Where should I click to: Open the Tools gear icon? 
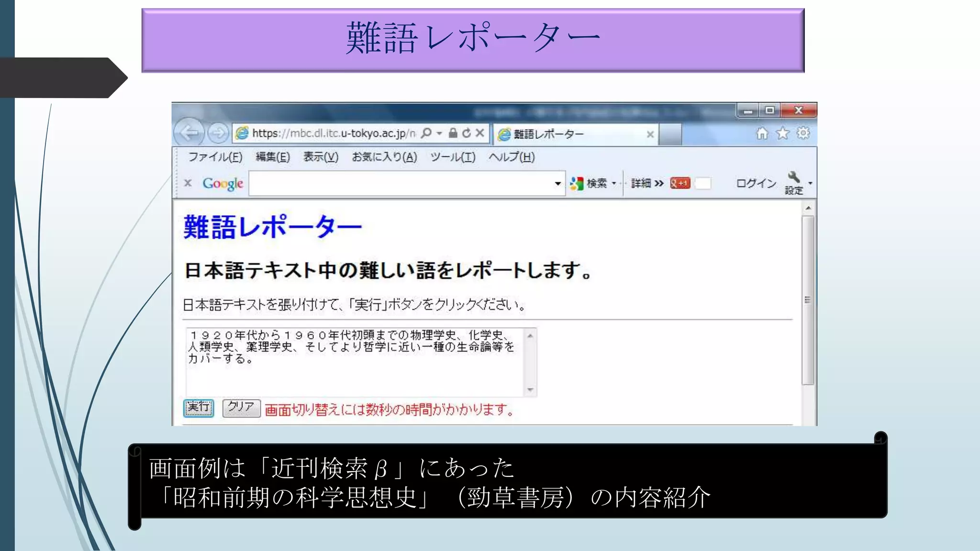point(803,133)
